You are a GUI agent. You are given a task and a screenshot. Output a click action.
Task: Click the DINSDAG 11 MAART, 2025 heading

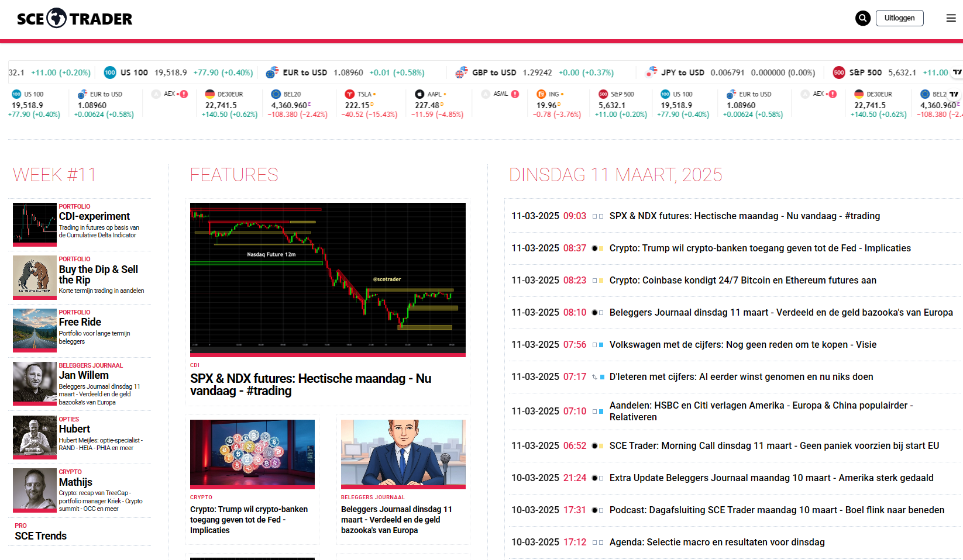coord(615,175)
